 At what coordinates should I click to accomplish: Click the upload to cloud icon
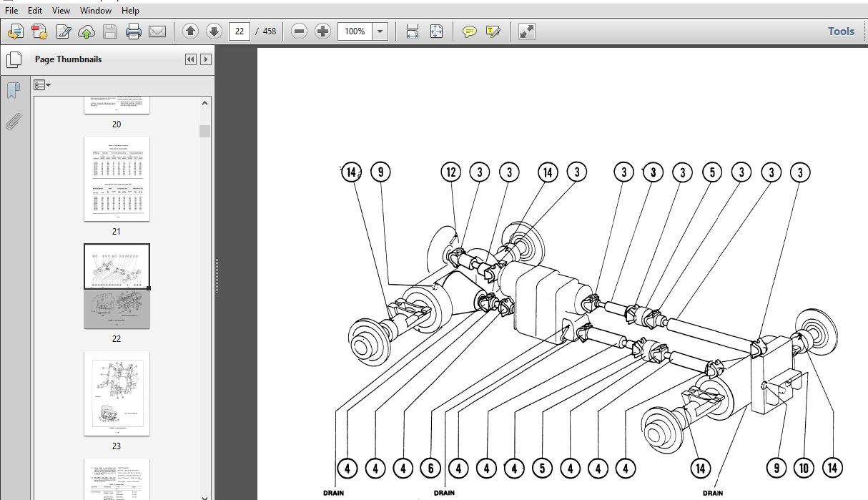click(87, 31)
